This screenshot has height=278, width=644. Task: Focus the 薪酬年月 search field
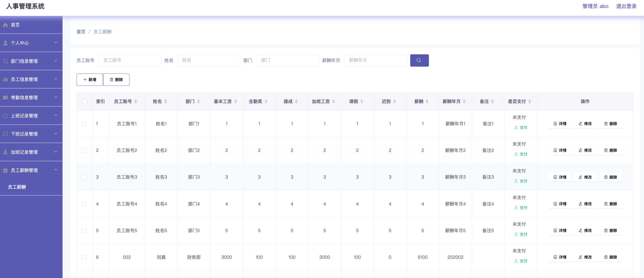pyautogui.click(x=375, y=60)
